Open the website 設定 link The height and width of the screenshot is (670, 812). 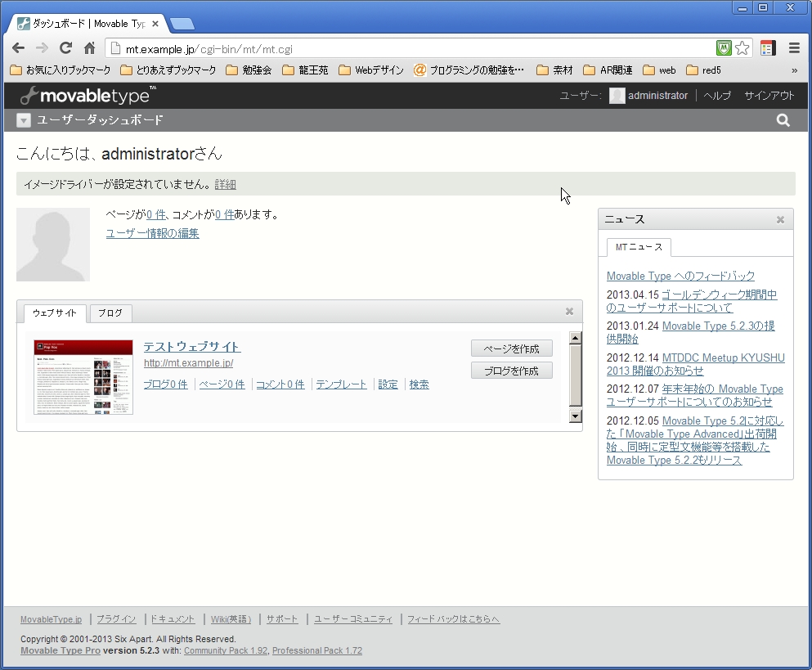[388, 384]
